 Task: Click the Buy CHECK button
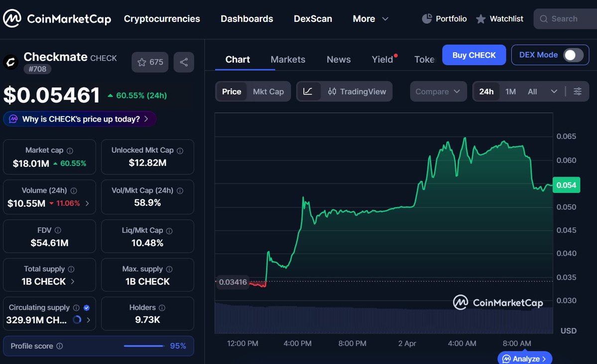pyautogui.click(x=474, y=55)
